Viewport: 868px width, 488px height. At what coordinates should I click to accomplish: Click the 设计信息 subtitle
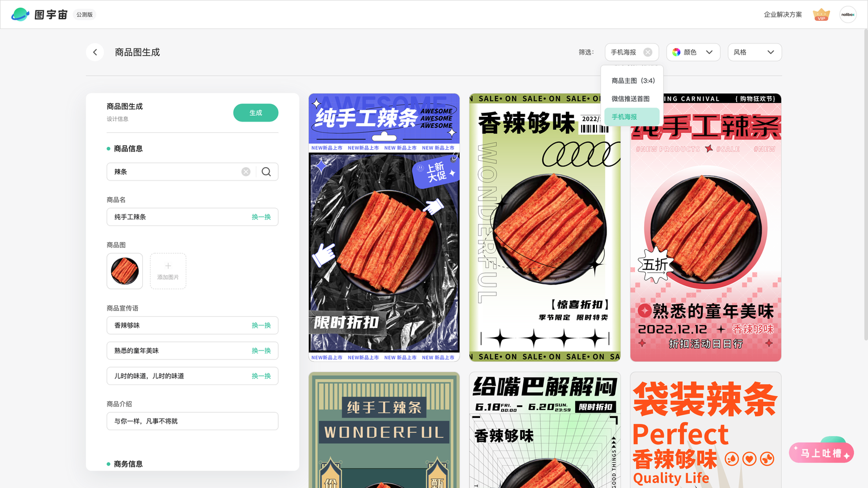coord(117,119)
